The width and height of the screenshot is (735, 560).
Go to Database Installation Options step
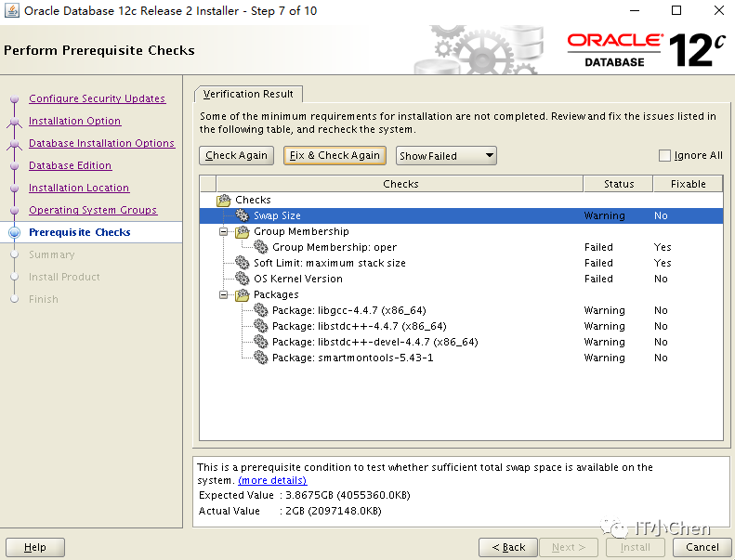coord(101,143)
